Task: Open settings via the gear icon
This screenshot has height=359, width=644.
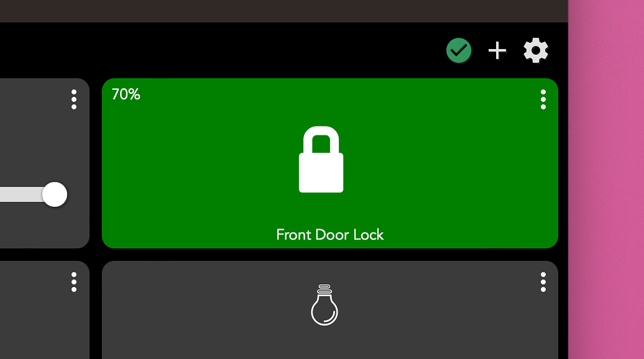Action: pos(536,50)
